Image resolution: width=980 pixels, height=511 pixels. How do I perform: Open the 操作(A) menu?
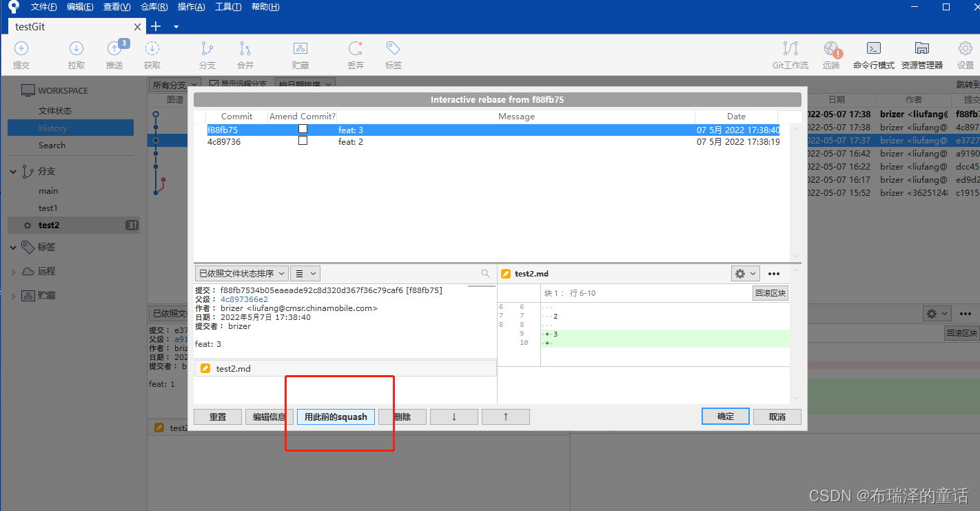(192, 7)
